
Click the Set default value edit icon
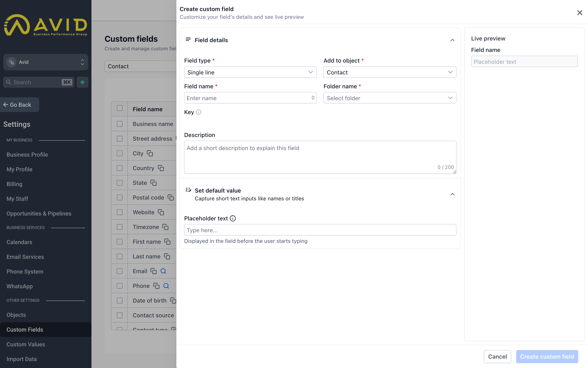[x=188, y=190]
